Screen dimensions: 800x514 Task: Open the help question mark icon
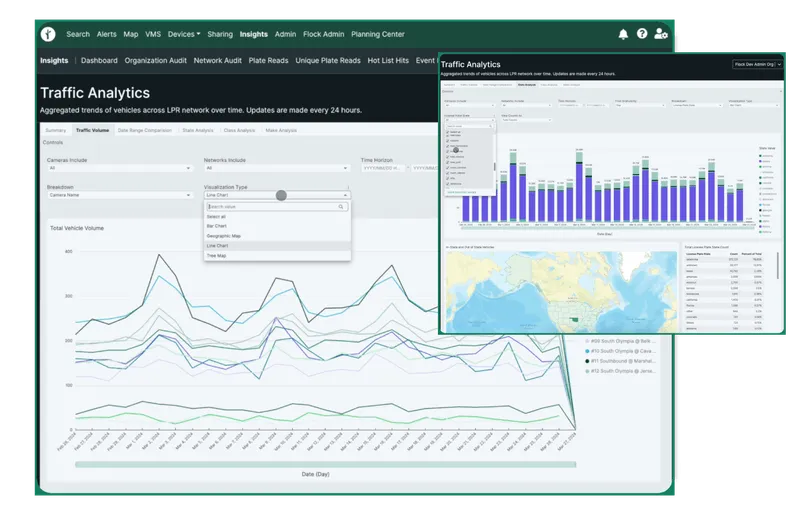[x=642, y=34]
